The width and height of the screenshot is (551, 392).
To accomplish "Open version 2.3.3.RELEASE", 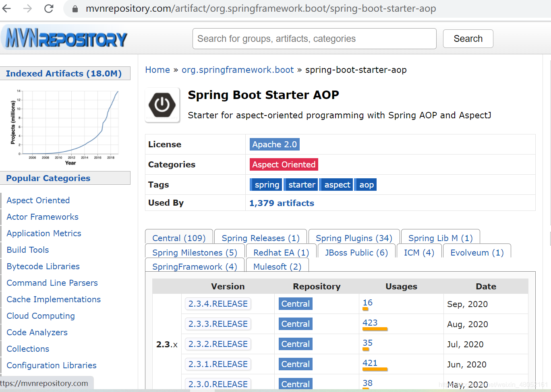I will click(x=218, y=324).
